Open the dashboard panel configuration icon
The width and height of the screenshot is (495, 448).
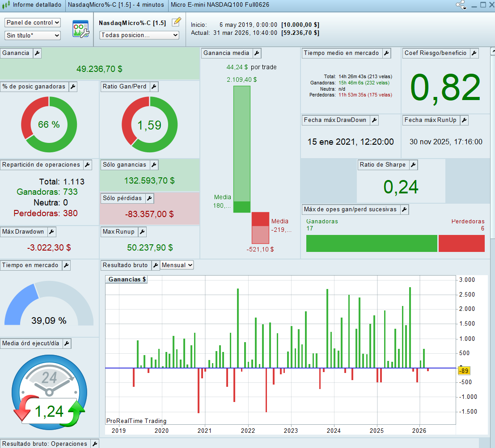pyautogui.click(x=81, y=29)
